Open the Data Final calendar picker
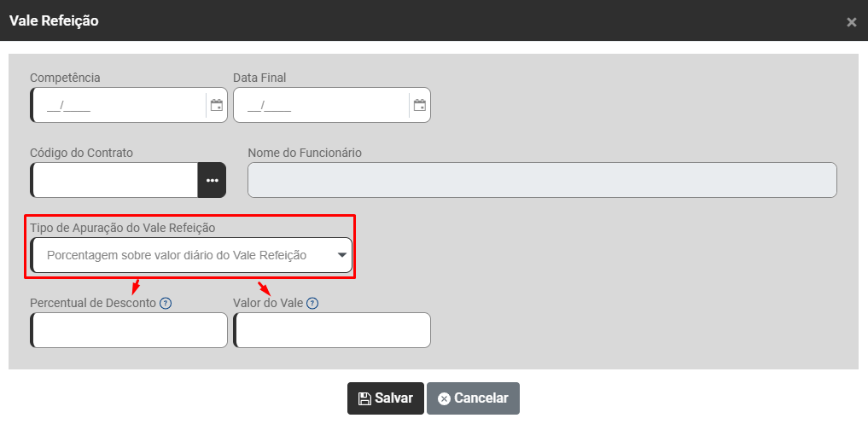 (419, 106)
